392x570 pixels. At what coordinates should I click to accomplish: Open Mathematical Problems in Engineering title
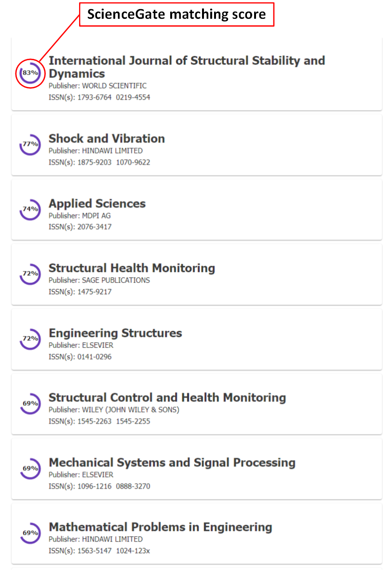coord(161,527)
